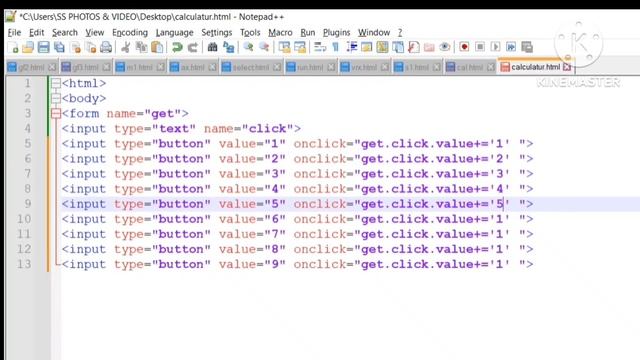This screenshot has width=640, height=360.
Task: Run macro multiple times icon
Action: [511, 47]
